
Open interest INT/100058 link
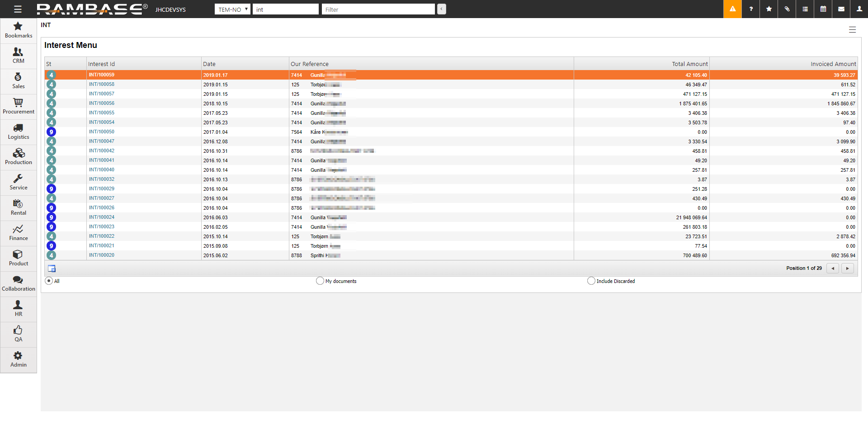point(102,85)
